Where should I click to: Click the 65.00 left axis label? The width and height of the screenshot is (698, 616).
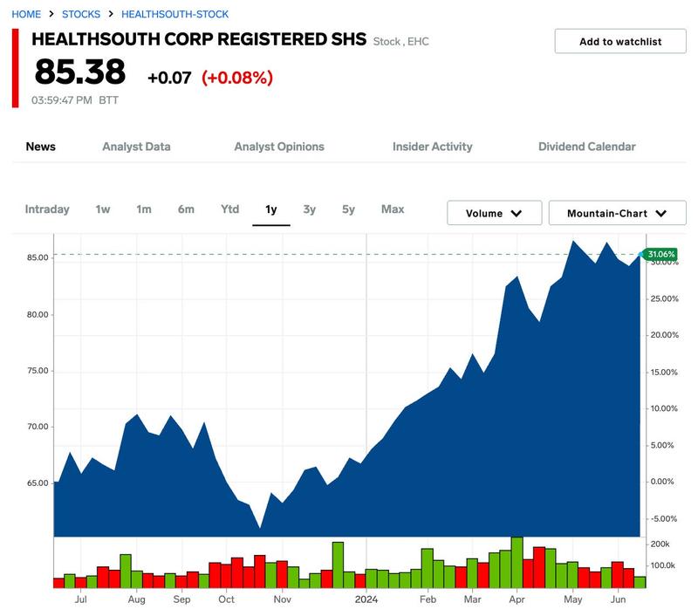coord(38,483)
